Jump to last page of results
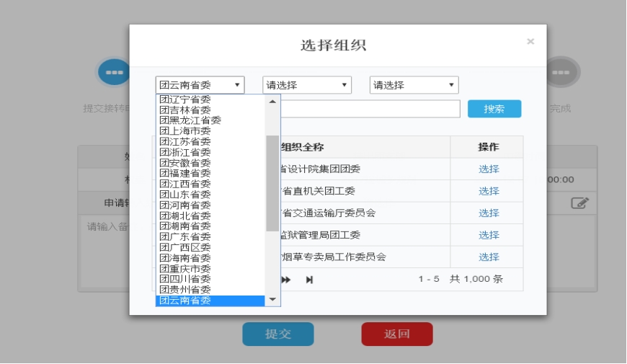Screen dimensions: 627x364 (309, 280)
